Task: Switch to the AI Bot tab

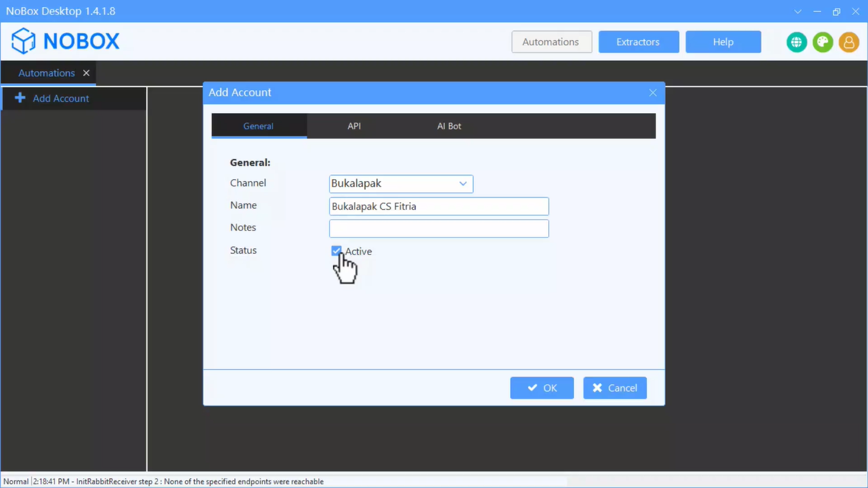Action: coord(449,126)
